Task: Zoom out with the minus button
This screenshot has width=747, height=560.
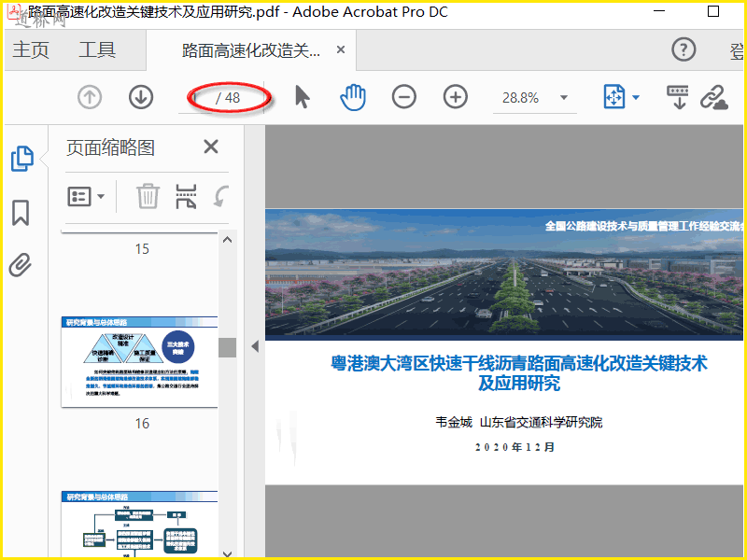Action: [404, 97]
